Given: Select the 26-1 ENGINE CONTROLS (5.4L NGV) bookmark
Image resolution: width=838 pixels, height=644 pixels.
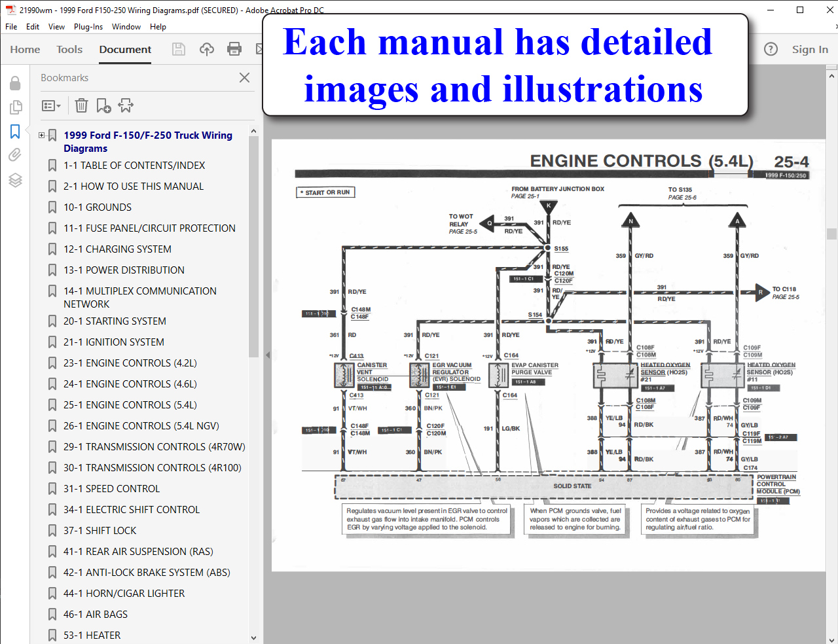Looking at the screenshot, I should 141,426.
